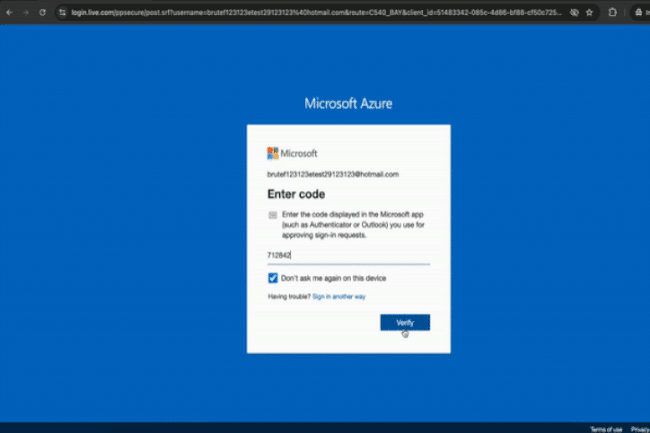Screen dimensions: 650x433
Task: Click the Having trouble? text
Action: coord(289,297)
